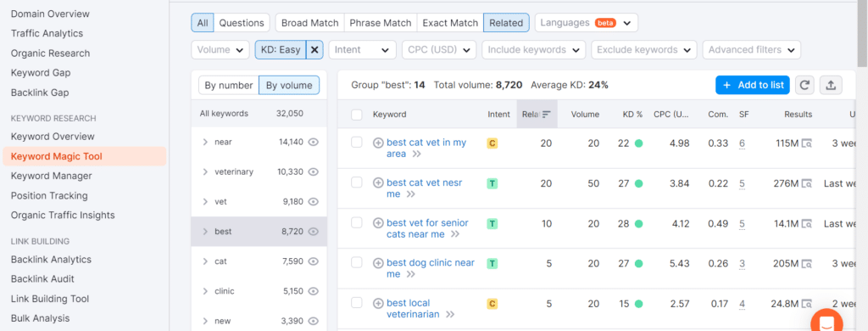This screenshot has height=331, width=868.
Task: Remove the KD: Easy filter with X
Action: (x=314, y=50)
